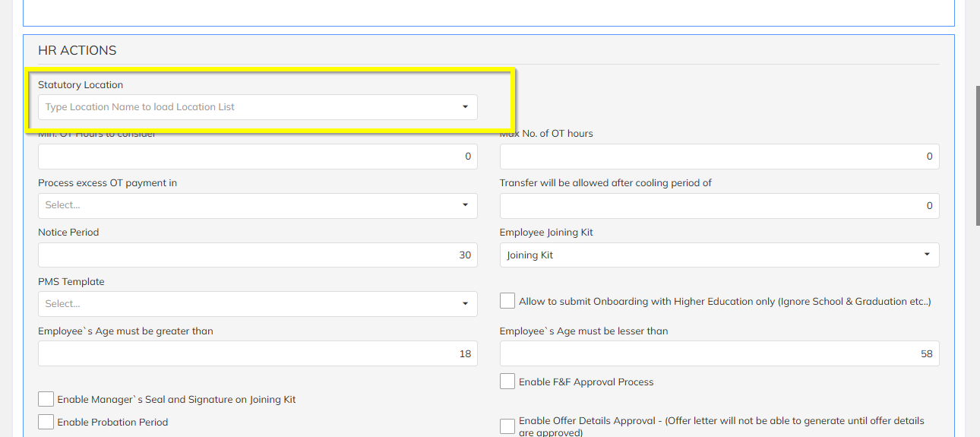Enable Allow Onboarding with Higher Education only
This screenshot has height=437, width=980.
tap(507, 301)
